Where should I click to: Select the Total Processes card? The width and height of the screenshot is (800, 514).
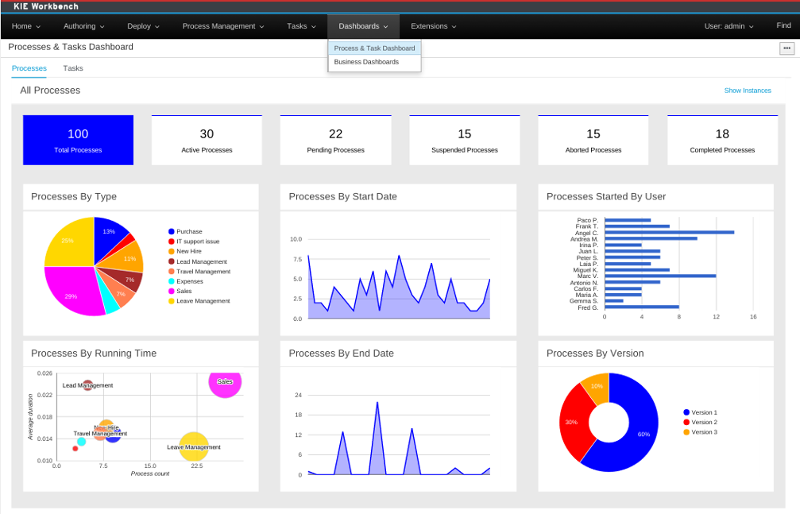click(78, 140)
